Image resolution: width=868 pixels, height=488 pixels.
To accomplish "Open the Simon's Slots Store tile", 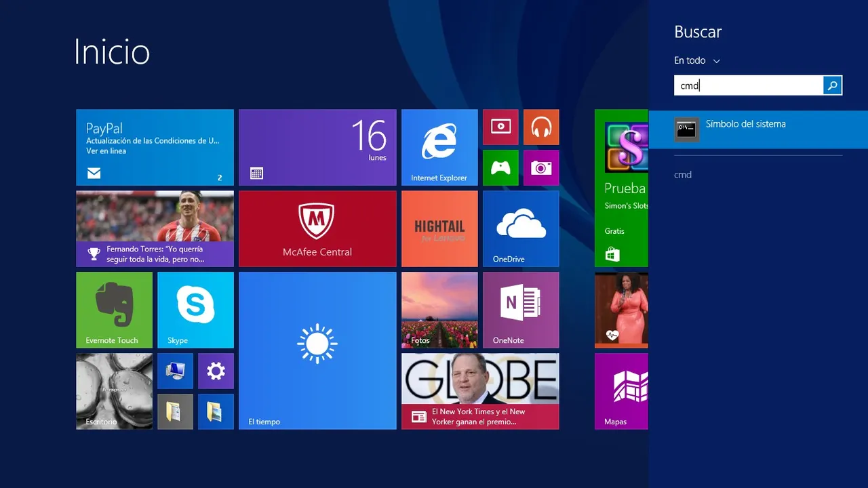I will 621,188.
